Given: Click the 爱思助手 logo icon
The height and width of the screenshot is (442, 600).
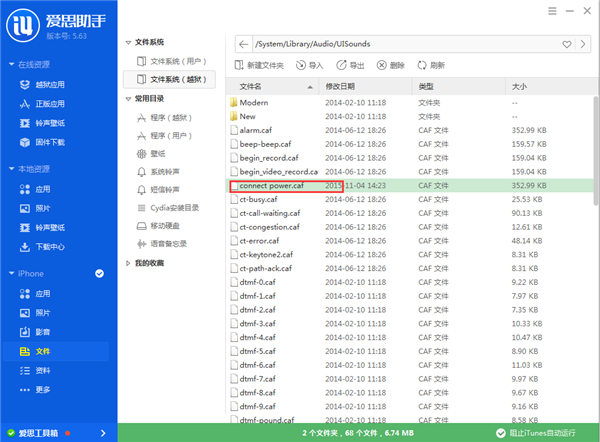Looking at the screenshot, I should [23, 26].
